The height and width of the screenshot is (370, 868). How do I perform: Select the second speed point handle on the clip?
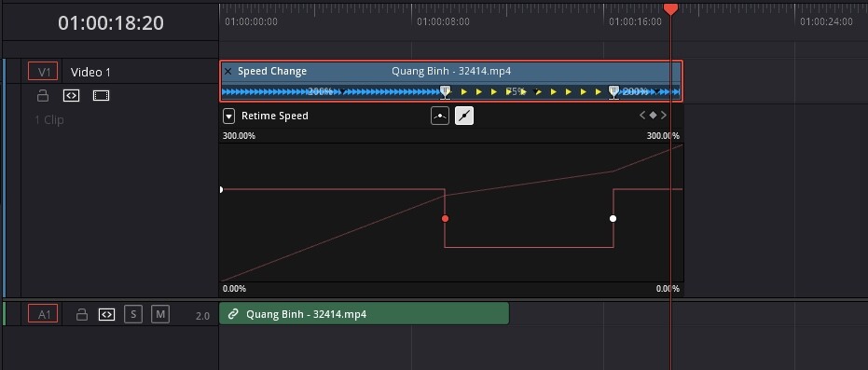click(x=613, y=92)
